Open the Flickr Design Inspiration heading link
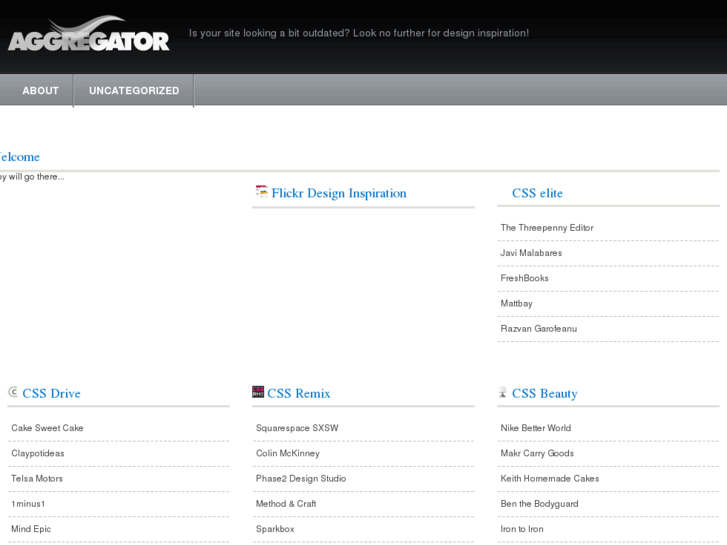The width and height of the screenshot is (727, 545). pyautogui.click(x=339, y=193)
